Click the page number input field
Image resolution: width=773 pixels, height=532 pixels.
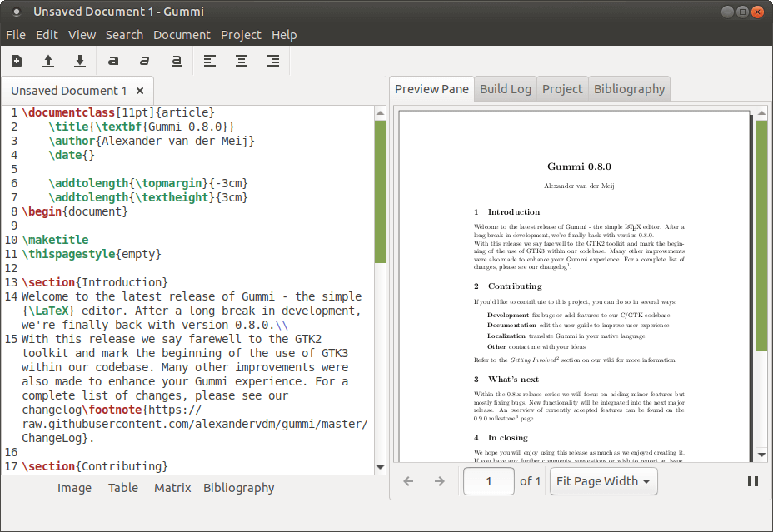(x=488, y=481)
